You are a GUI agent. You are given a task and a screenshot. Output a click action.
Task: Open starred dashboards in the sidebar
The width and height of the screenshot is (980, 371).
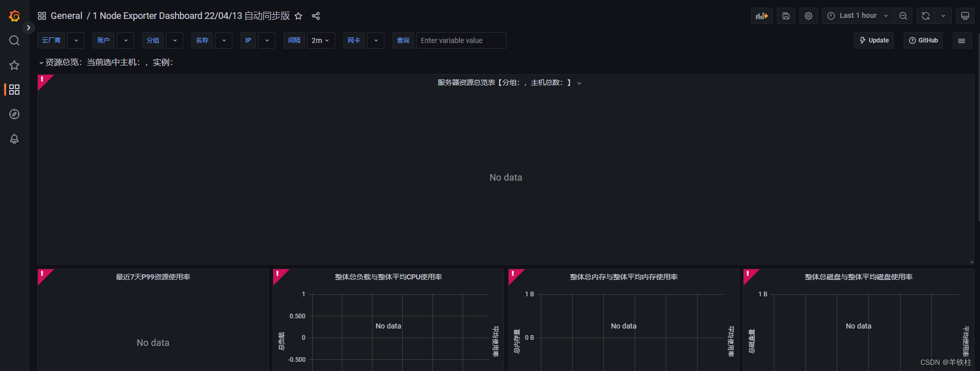click(14, 65)
